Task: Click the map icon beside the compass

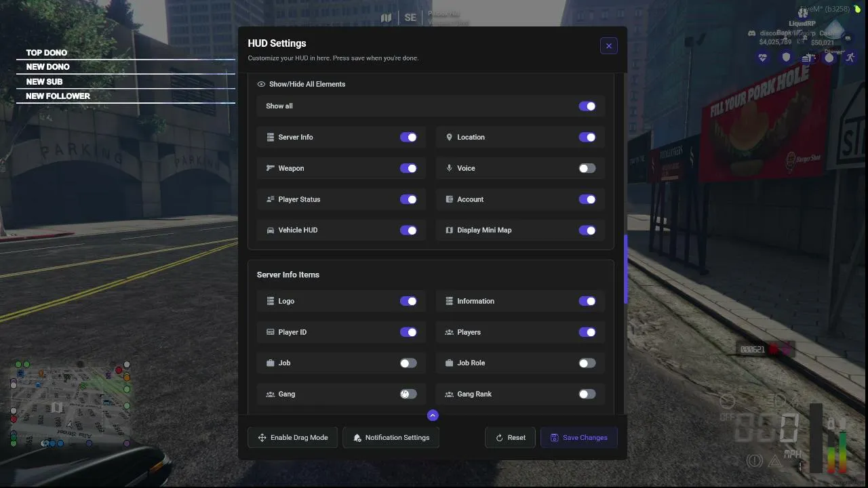Action: [387, 18]
